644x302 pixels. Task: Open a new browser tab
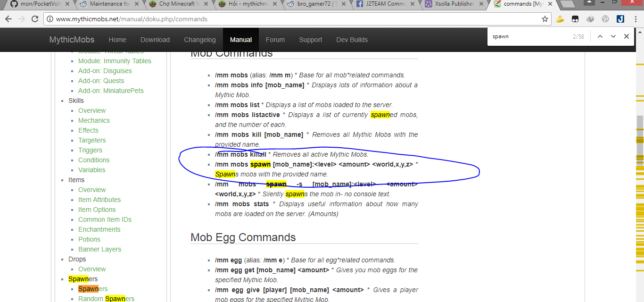point(568,4)
